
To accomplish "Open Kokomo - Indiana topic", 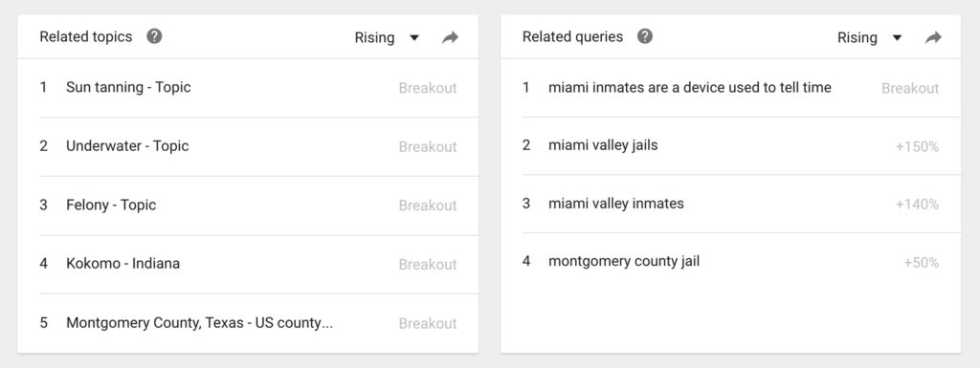I will click(x=248, y=264).
